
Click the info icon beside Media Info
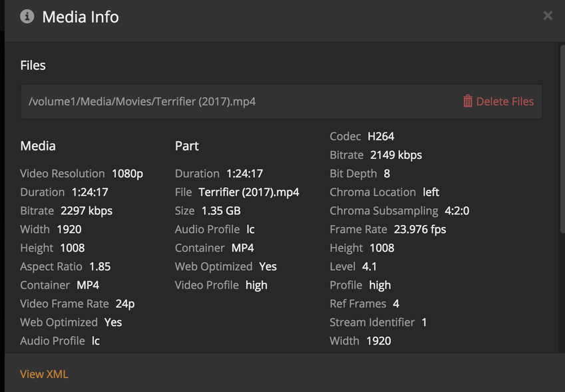[27, 17]
